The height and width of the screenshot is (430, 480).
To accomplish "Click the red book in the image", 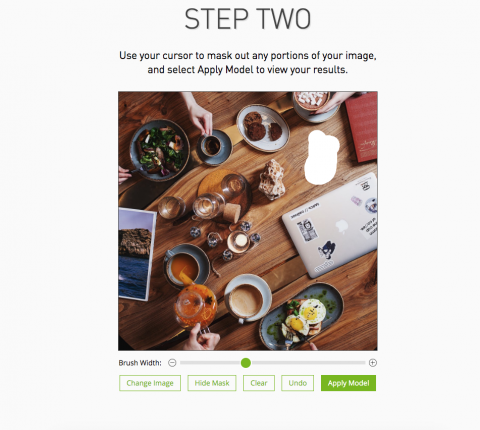I will (362, 127).
